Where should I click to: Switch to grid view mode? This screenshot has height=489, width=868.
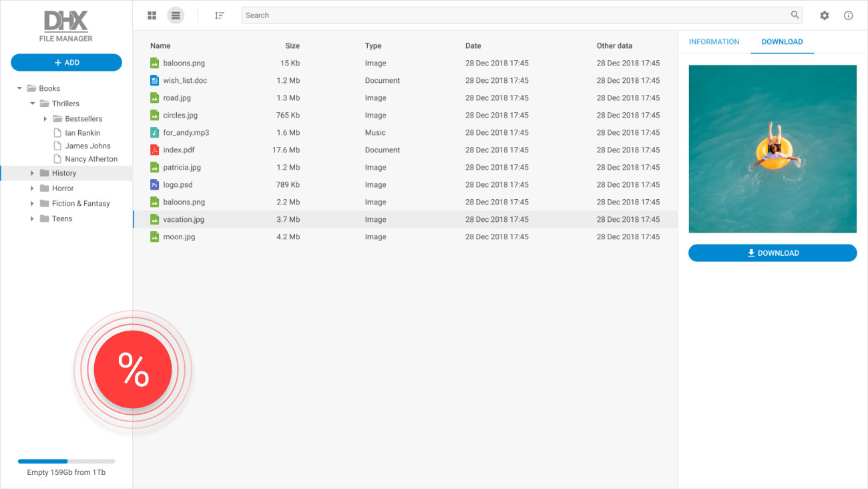click(x=152, y=15)
